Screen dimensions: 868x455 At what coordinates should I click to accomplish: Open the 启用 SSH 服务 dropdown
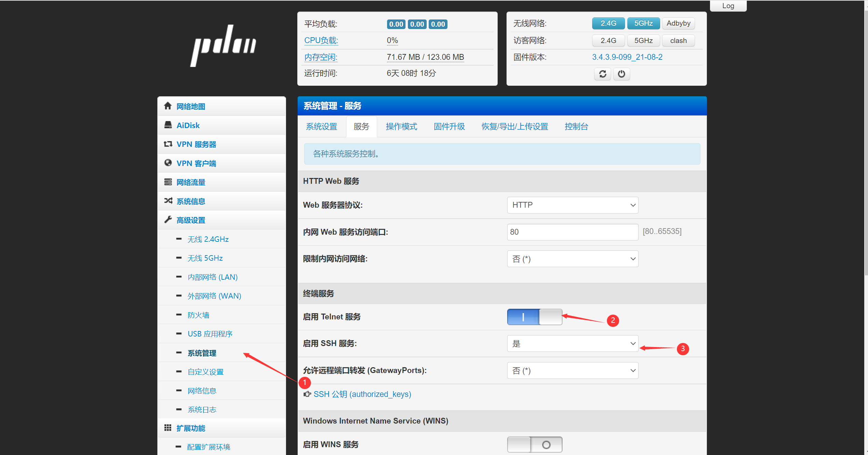click(x=572, y=344)
